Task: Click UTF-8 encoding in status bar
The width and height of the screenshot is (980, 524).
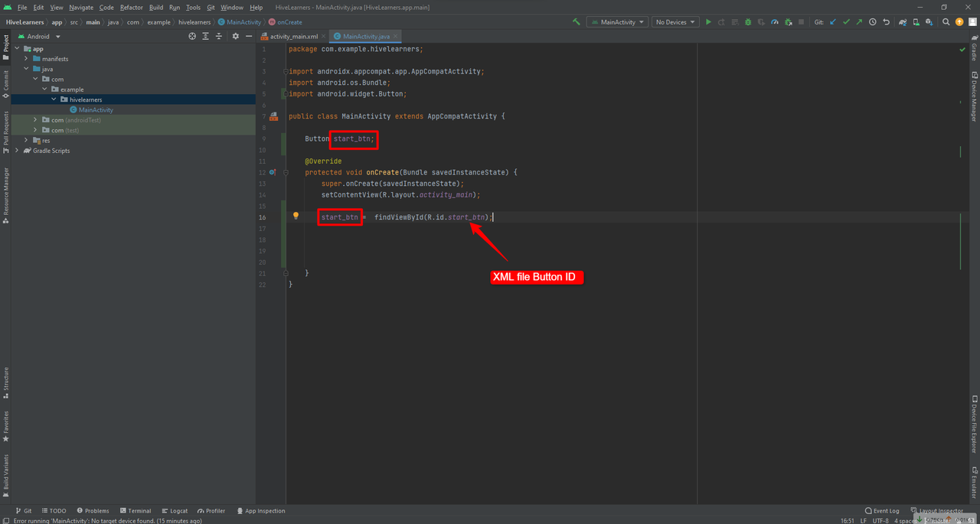Action: click(x=881, y=521)
